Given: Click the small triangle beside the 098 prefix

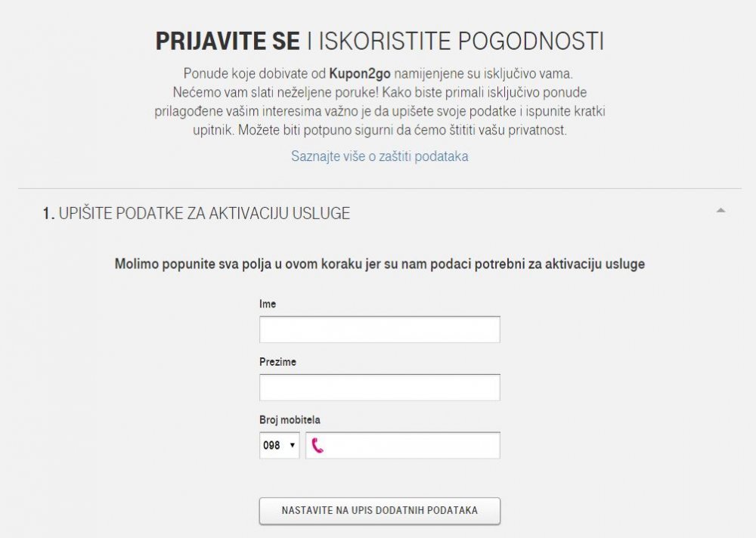Looking at the screenshot, I should [292, 445].
